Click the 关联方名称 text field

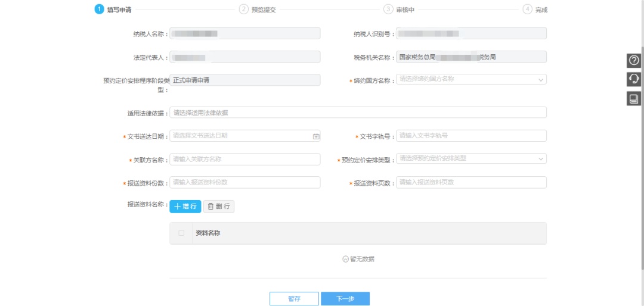pos(244,159)
